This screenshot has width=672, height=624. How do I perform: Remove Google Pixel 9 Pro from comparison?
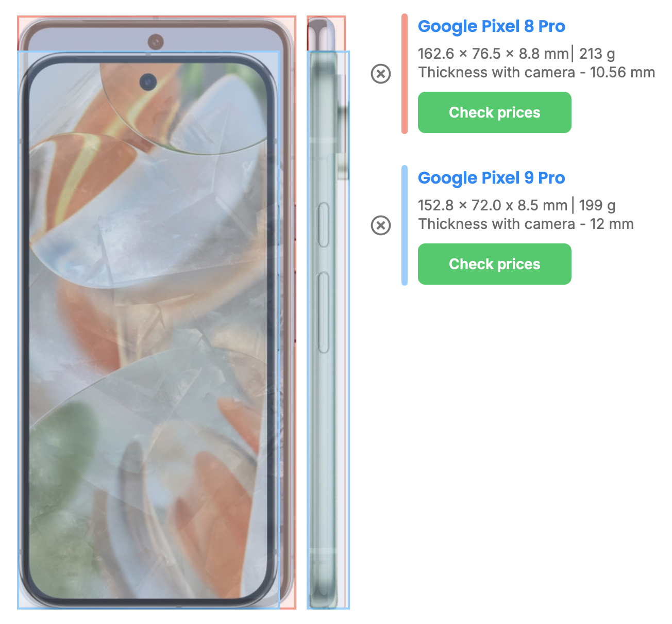[x=381, y=225]
